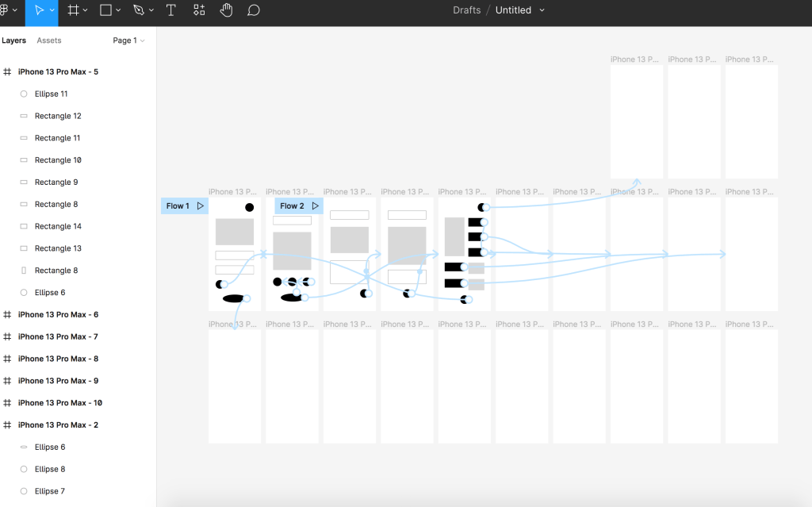Switch to the Assets tab

[49, 40]
